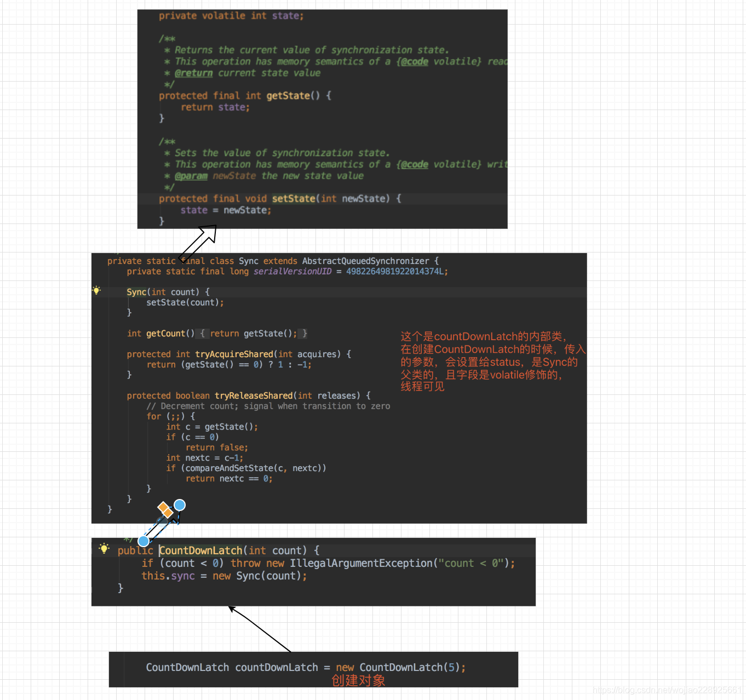This screenshot has height=700, width=746.
Task: Click 'return false;' line
Action: point(217,447)
